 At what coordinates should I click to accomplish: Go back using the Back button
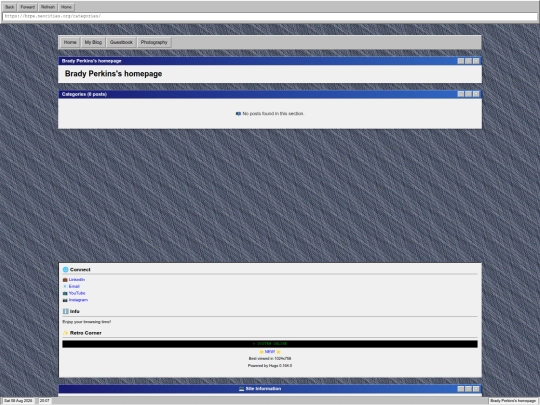pyautogui.click(x=10, y=7)
